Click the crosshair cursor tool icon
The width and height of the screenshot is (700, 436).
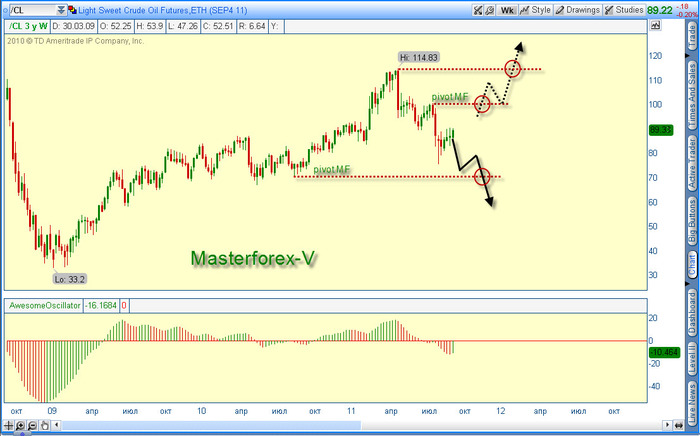[x=10, y=427]
